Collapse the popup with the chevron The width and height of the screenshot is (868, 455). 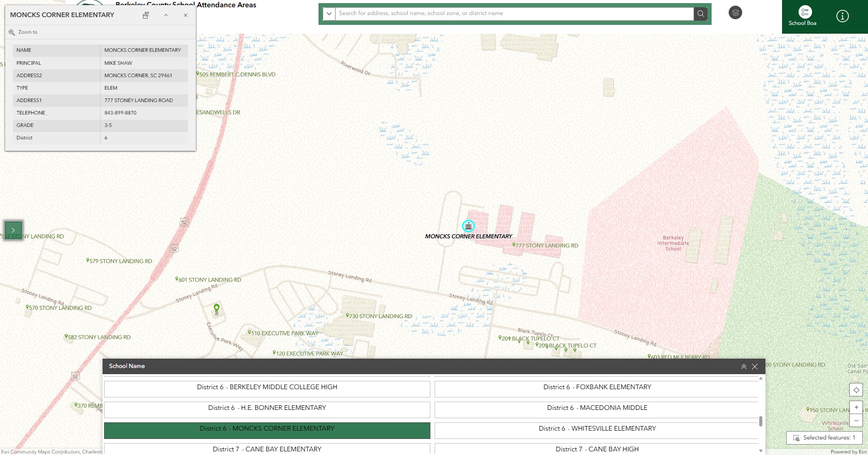pos(166,15)
